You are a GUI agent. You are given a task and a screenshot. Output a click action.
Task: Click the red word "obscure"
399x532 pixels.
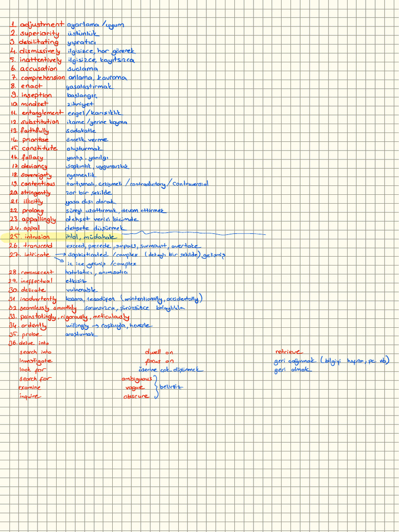pyautogui.click(x=136, y=396)
